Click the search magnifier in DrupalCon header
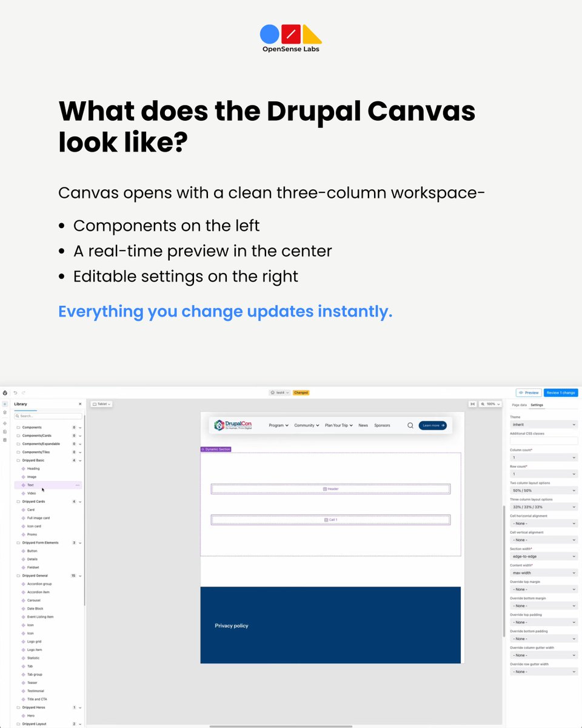This screenshot has height=728, width=582. click(x=410, y=425)
